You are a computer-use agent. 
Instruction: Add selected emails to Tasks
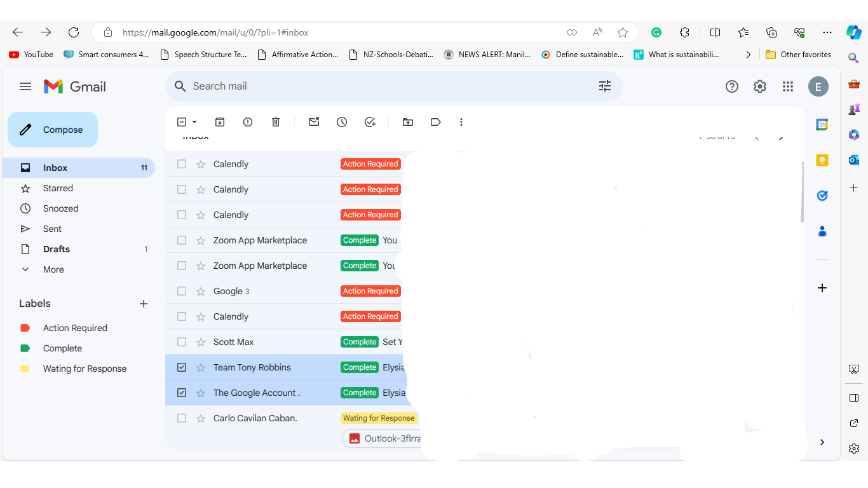370,122
